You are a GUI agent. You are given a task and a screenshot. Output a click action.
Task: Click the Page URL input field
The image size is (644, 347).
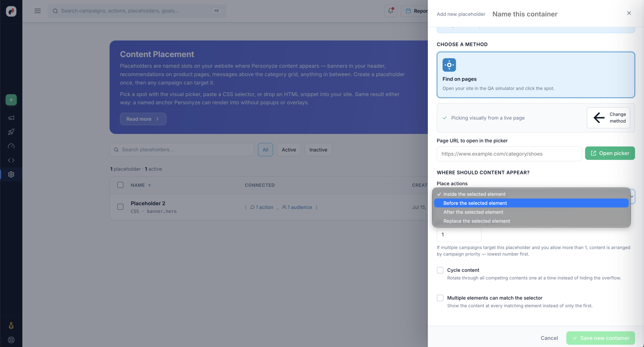pyautogui.click(x=509, y=154)
